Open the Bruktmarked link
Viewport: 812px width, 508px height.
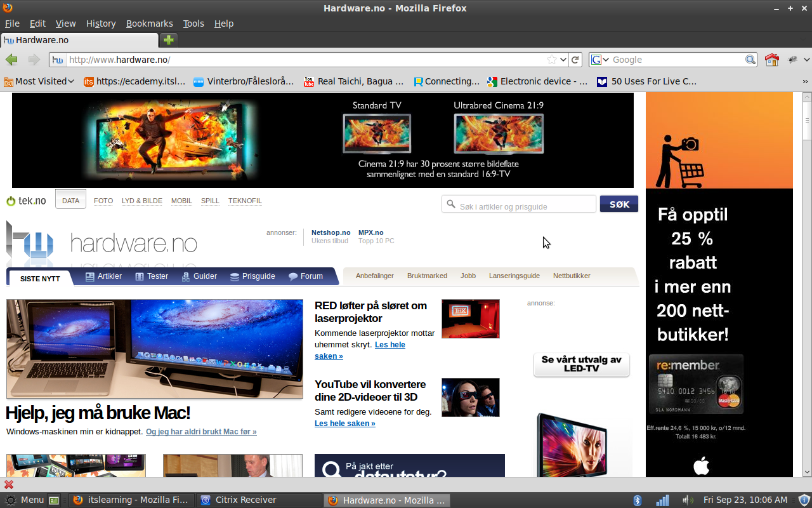pos(427,276)
